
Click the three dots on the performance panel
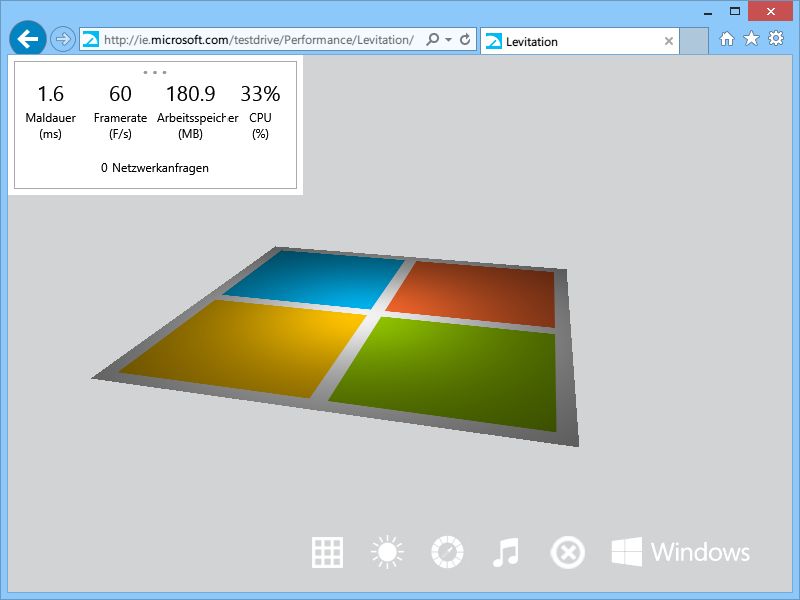pyautogui.click(x=155, y=72)
